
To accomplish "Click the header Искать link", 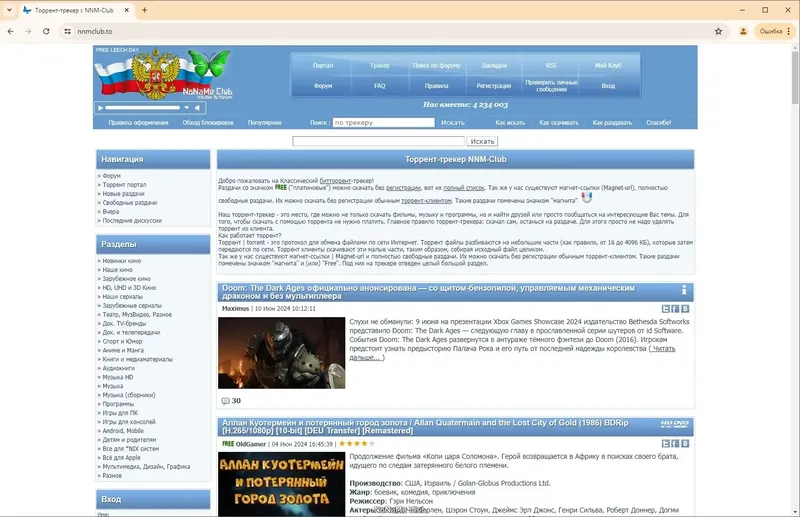I will pos(453,122).
